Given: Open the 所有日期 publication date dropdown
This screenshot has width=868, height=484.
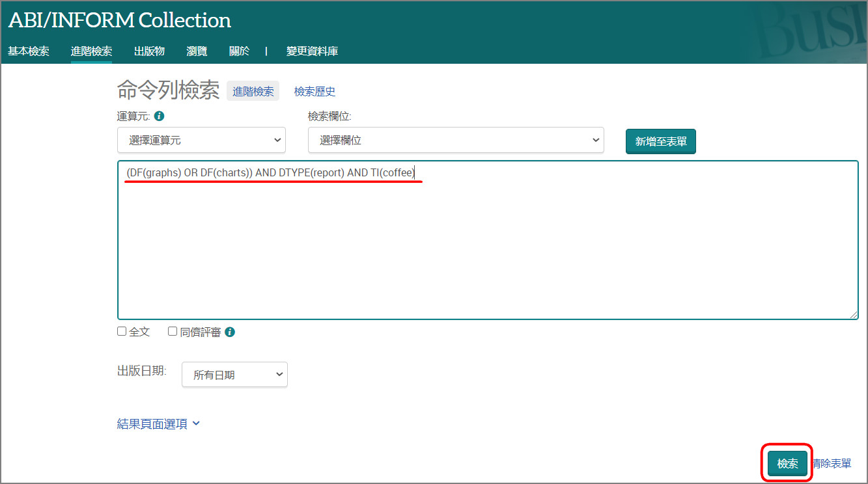Looking at the screenshot, I should (234, 375).
